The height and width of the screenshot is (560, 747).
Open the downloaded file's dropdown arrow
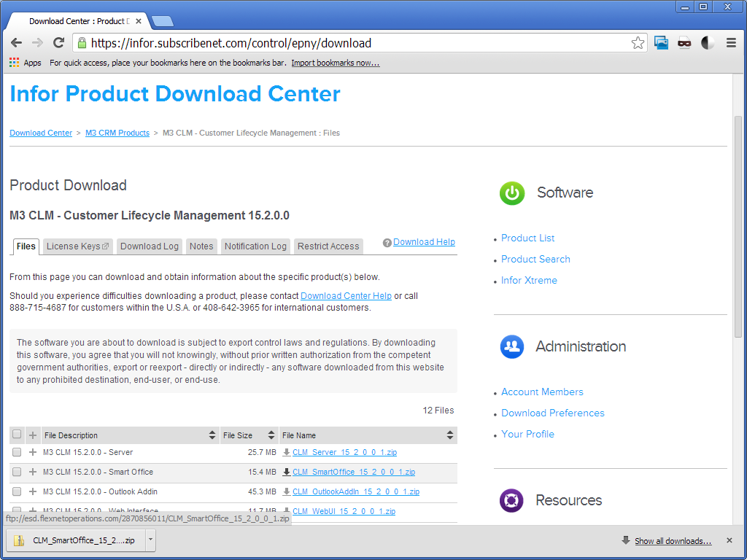pyautogui.click(x=150, y=540)
